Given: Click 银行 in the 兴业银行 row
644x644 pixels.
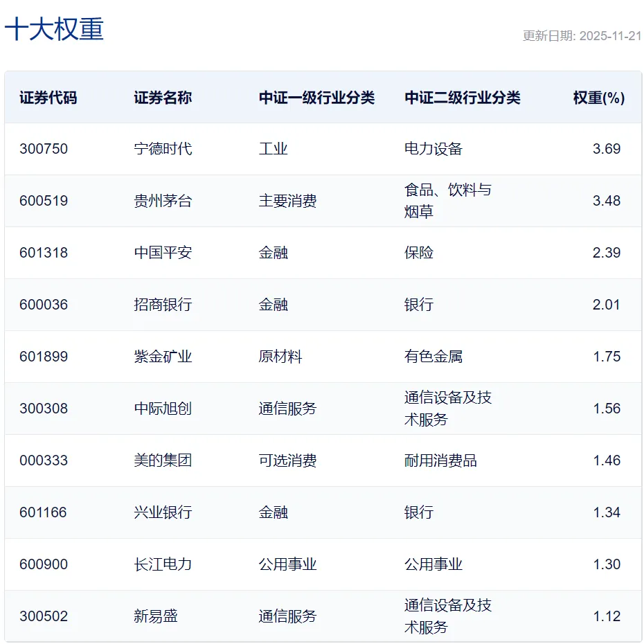Looking at the screenshot, I should (419, 512).
